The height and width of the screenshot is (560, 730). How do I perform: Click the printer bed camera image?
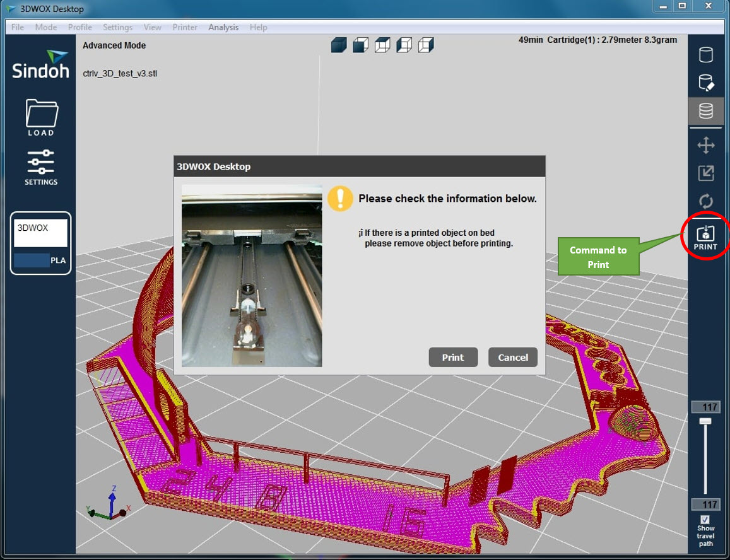pyautogui.click(x=252, y=276)
